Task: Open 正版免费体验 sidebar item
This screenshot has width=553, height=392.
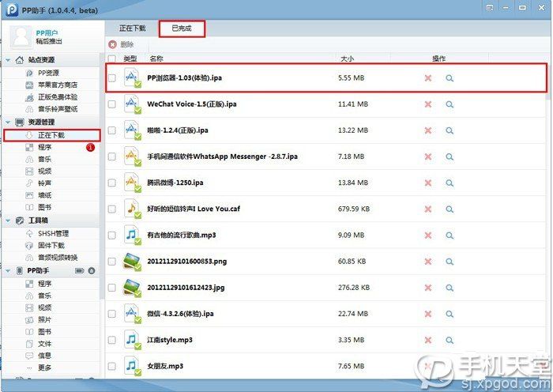Action: tap(58, 97)
